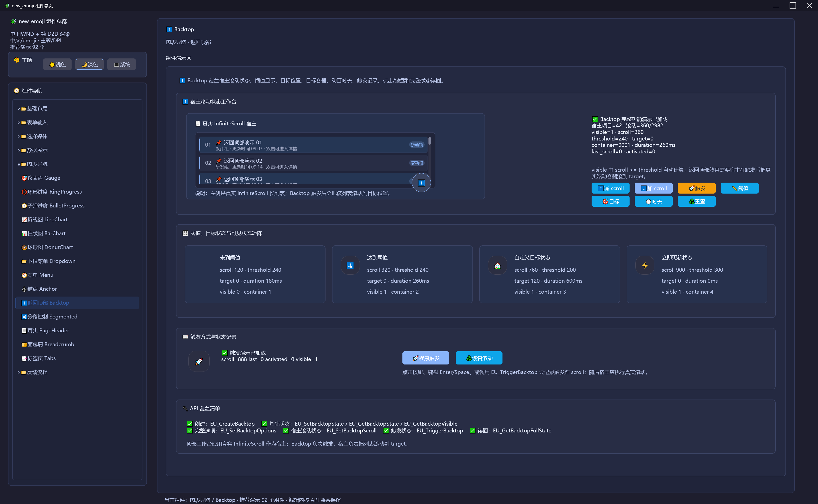The height and width of the screenshot is (504, 818).
Task: Click the palette icon beside 主题
Action: click(x=17, y=60)
